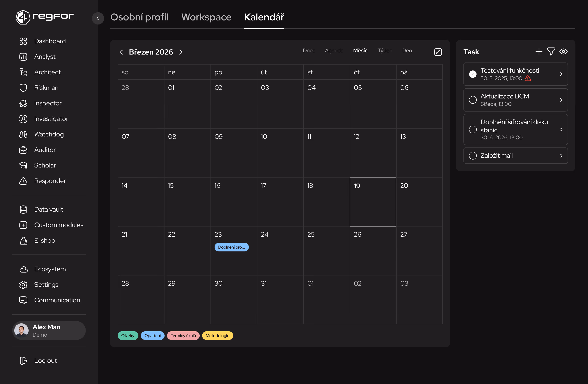This screenshot has height=384, width=588.
Task: Toggle task visibility eye icon
Action: (563, 52)
